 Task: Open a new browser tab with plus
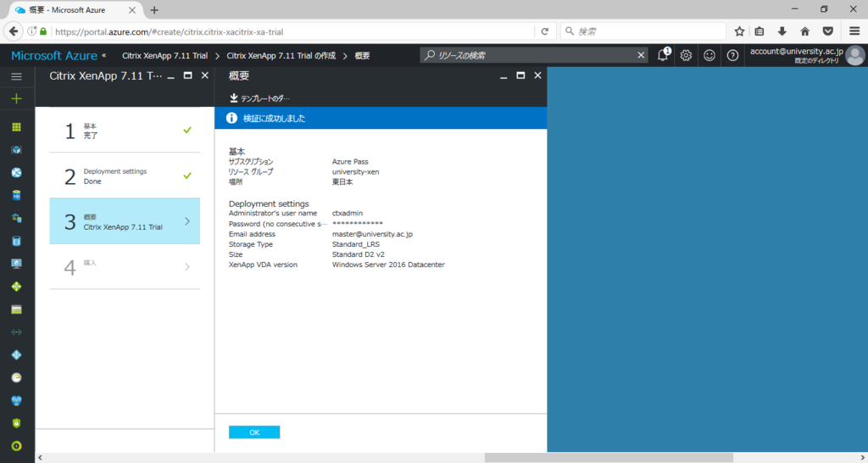[154, 10]
